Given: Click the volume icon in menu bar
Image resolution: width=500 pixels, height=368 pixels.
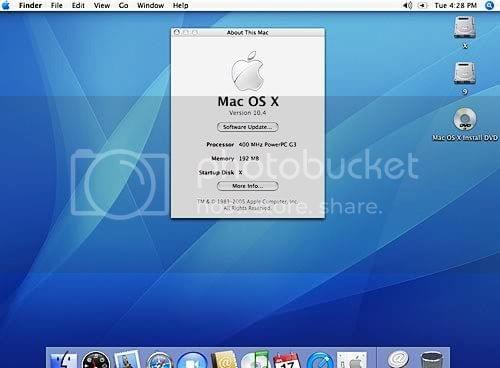Looking at the screenshot, I should pyautogui.click(x=408, y=5).
